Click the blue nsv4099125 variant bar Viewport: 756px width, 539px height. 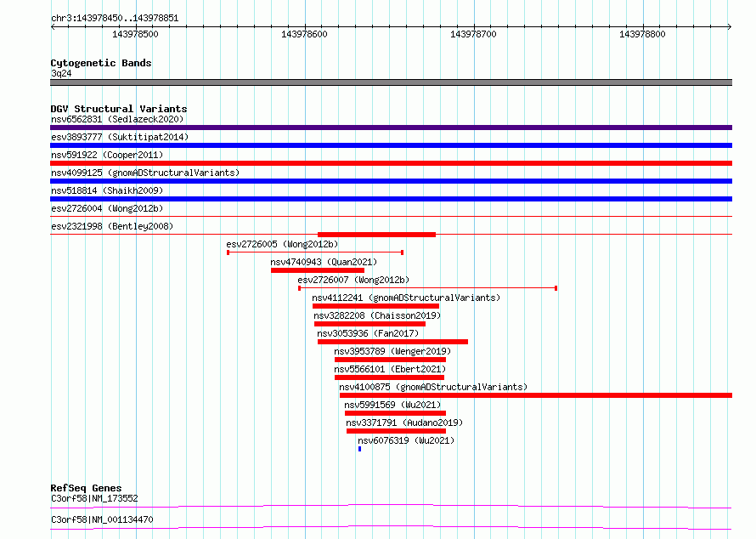[x=391, y=181]
